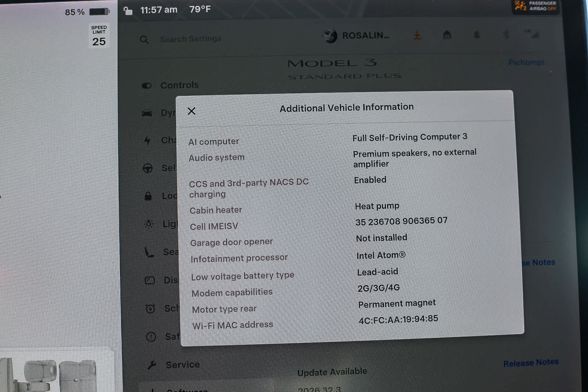The width and height of the screenshot is (588, 392).
Task: Tap the search magnifier icon
Action: [x=144, y=40]
